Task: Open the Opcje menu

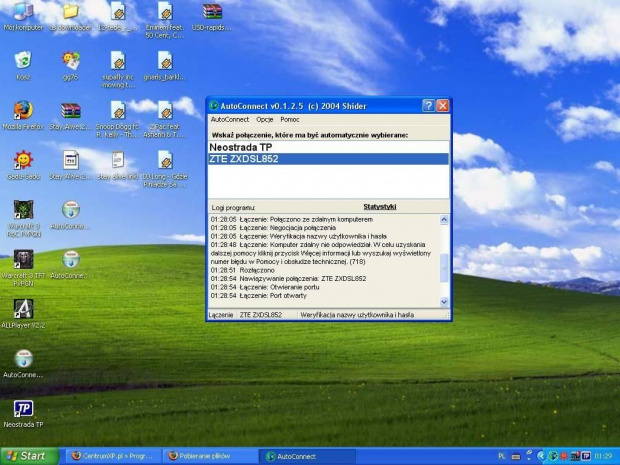Action: point(265,120)
